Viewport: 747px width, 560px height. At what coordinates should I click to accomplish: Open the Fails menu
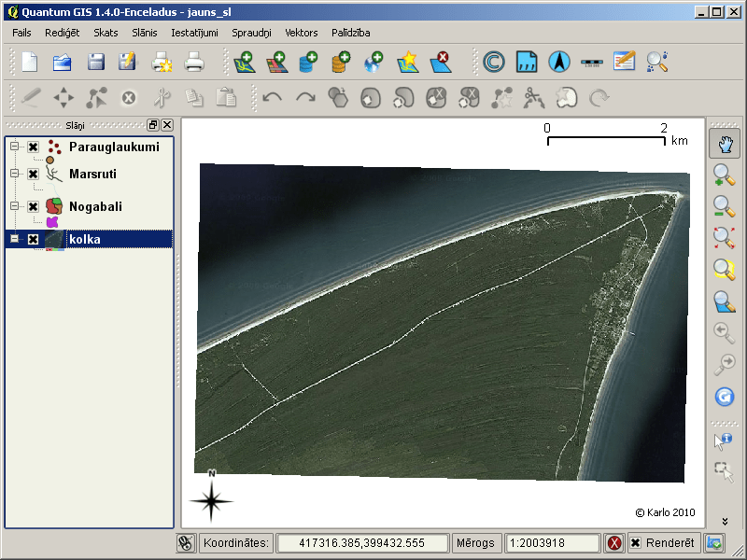pos(21,33)
